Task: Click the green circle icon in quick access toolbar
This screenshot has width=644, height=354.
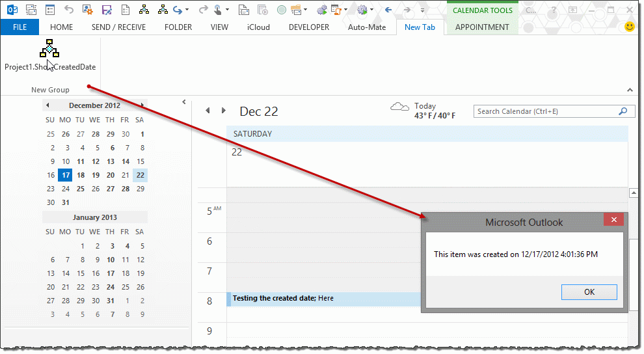Action: pyautogui.click(x=281, y=10)
